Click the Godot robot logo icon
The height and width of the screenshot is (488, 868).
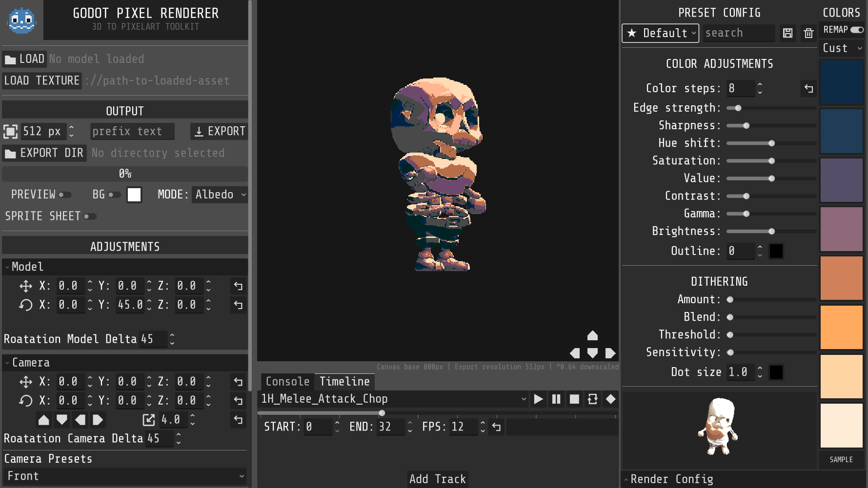pos(21,20)
